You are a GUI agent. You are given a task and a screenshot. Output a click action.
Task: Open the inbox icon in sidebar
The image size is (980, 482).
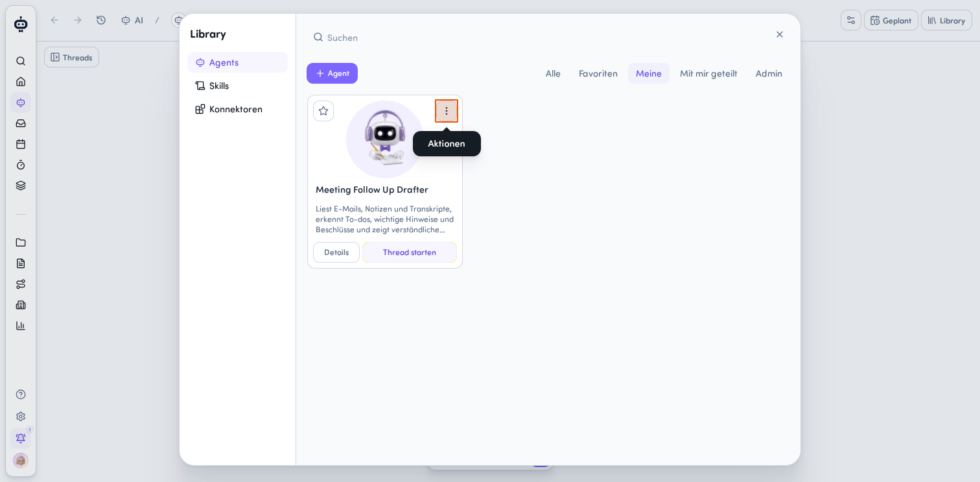(21, 123)
